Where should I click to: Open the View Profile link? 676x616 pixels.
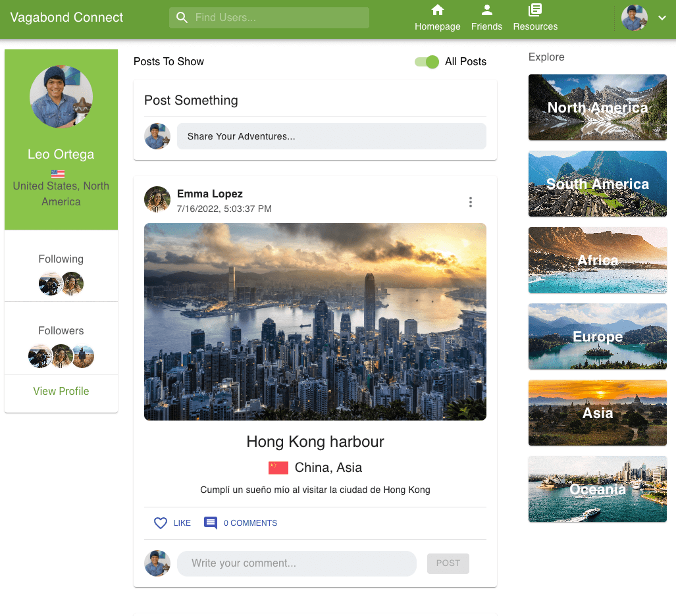pos(61,391)
